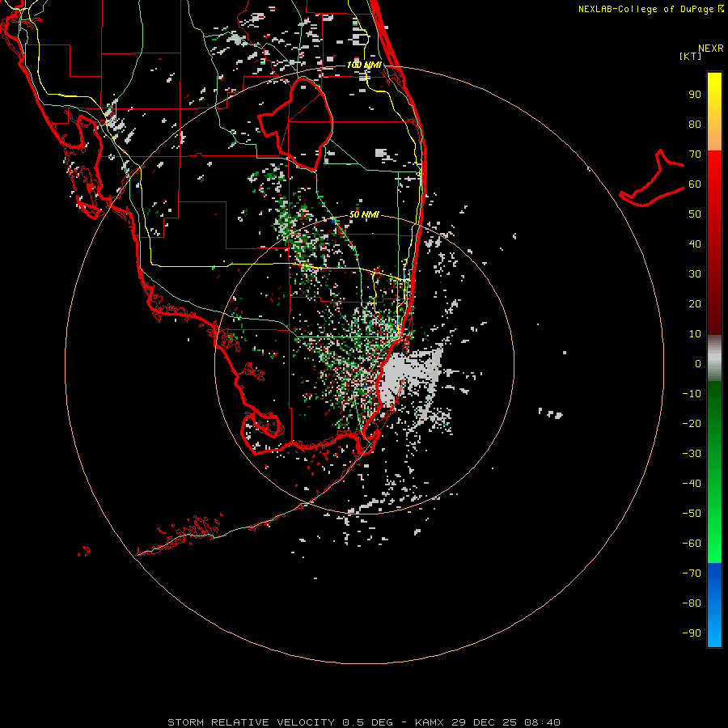Click the 100 NMI range ring label
This screenshot has height=728, width=728.
coord(365,65)
